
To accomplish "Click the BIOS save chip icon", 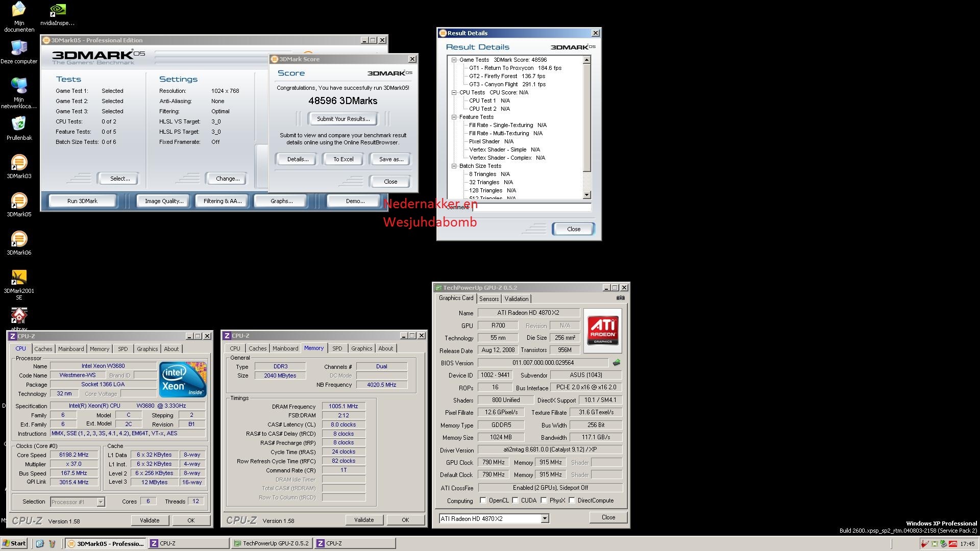I will coord(617,363).
